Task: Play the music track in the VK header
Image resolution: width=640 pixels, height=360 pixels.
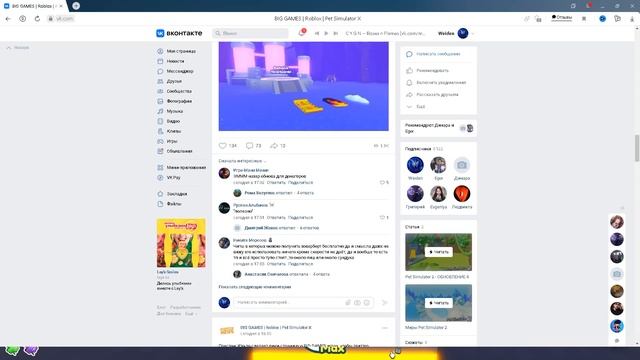Action: pyautogui.click(x=326, y=33)
